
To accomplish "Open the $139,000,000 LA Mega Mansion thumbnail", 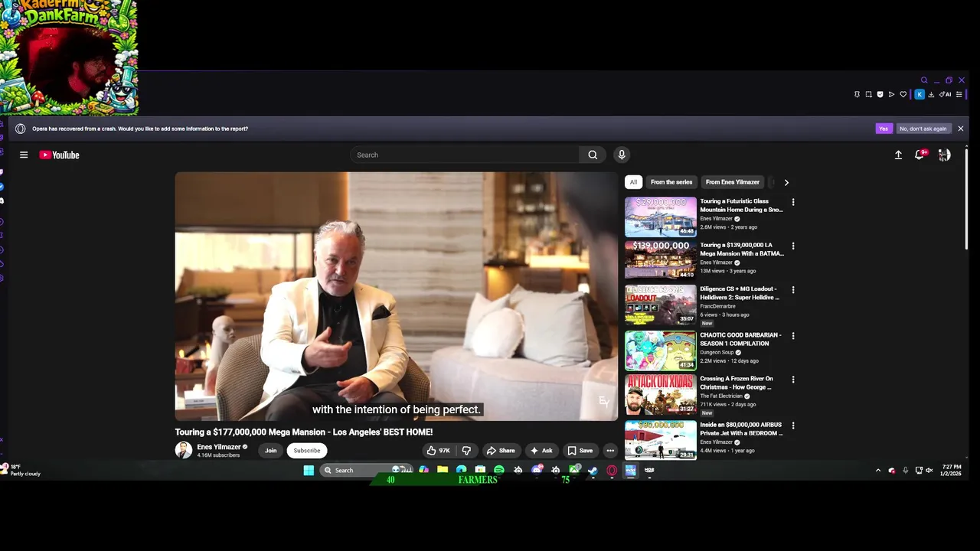I will click(x=661, y=260).
